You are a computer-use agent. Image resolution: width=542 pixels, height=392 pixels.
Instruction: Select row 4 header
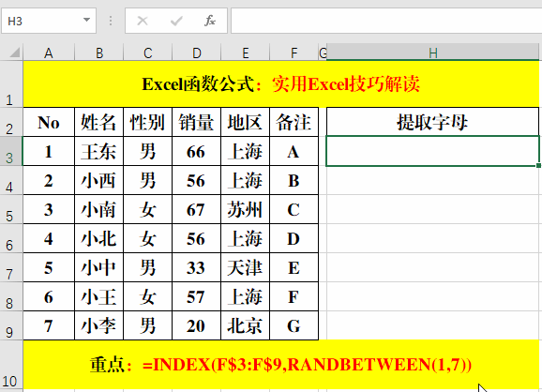click(x=11, y=180)
